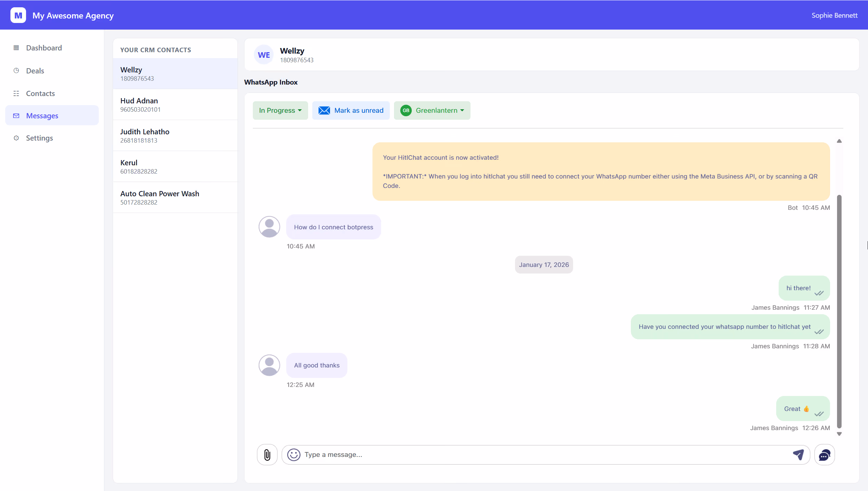The height and width of the screenshot is (491, 868).
Task: Click avatar beside 'All good thanks'
Action: click(269, 365)
